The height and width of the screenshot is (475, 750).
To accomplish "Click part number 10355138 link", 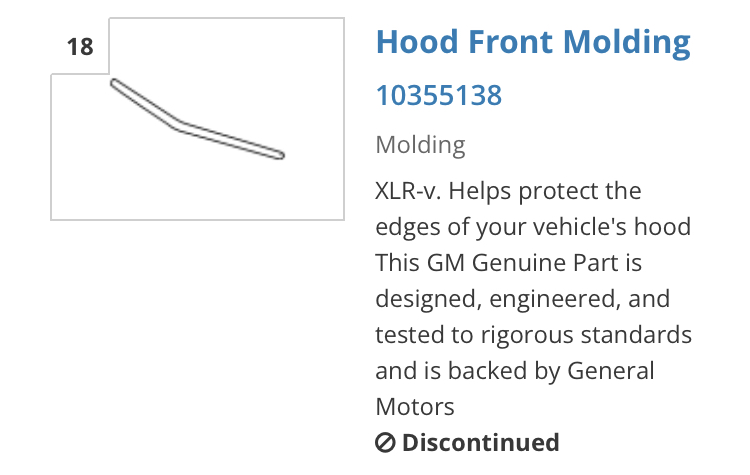I will pyautogui.click(x=438, y=95).
